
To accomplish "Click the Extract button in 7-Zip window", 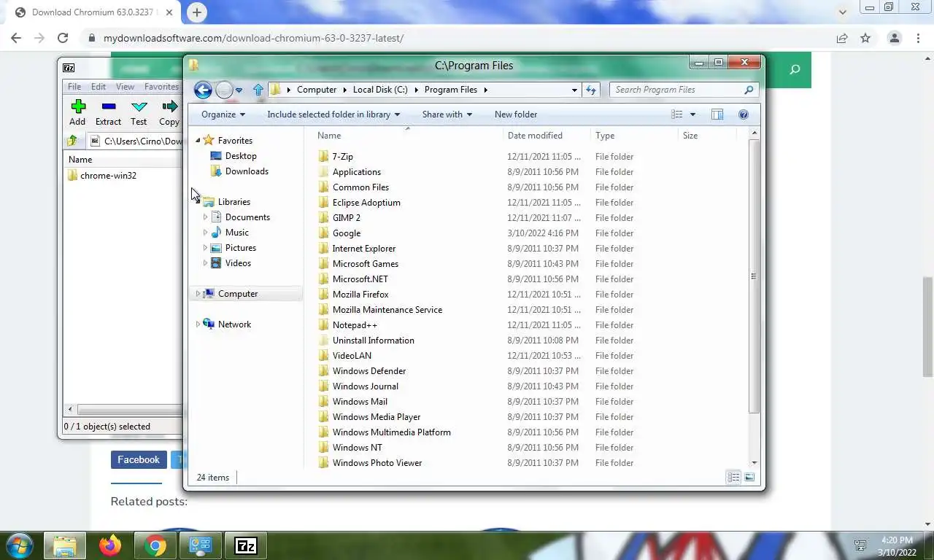I will pos(108,113).
